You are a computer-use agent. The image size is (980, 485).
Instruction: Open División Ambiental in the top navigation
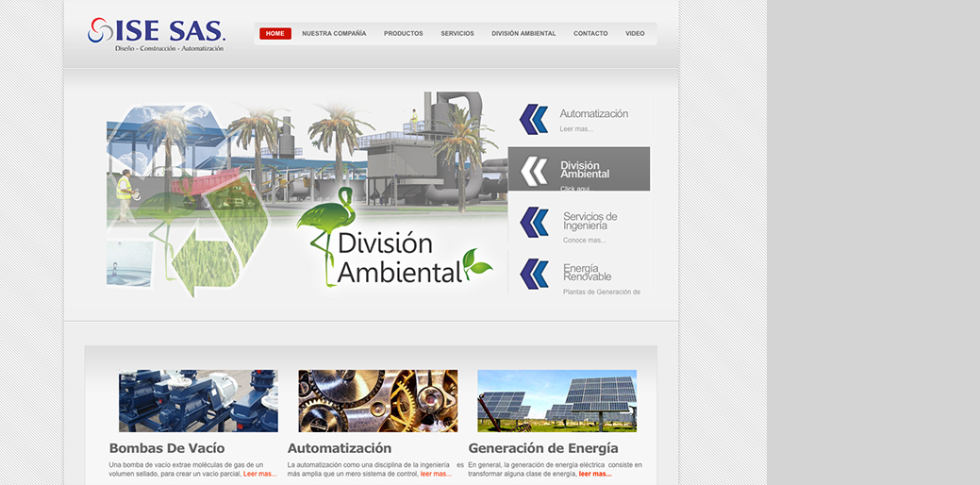click(523, 34)
